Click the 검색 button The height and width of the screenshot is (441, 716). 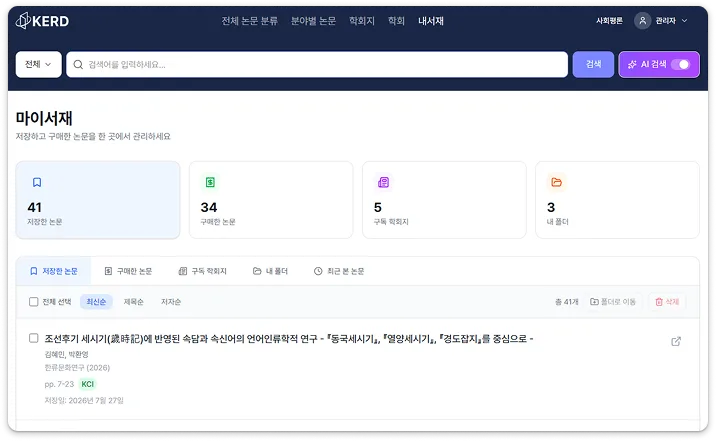pos(593,64)
